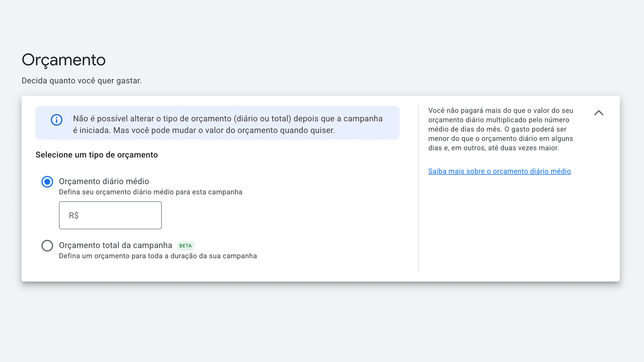Collapse the budget help panel chevron
Viewport: 644px width, 362px height.
coord(599,113)
